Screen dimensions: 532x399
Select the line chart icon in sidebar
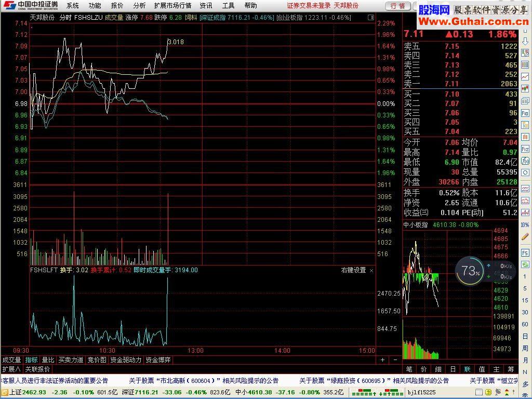(525, 76)
